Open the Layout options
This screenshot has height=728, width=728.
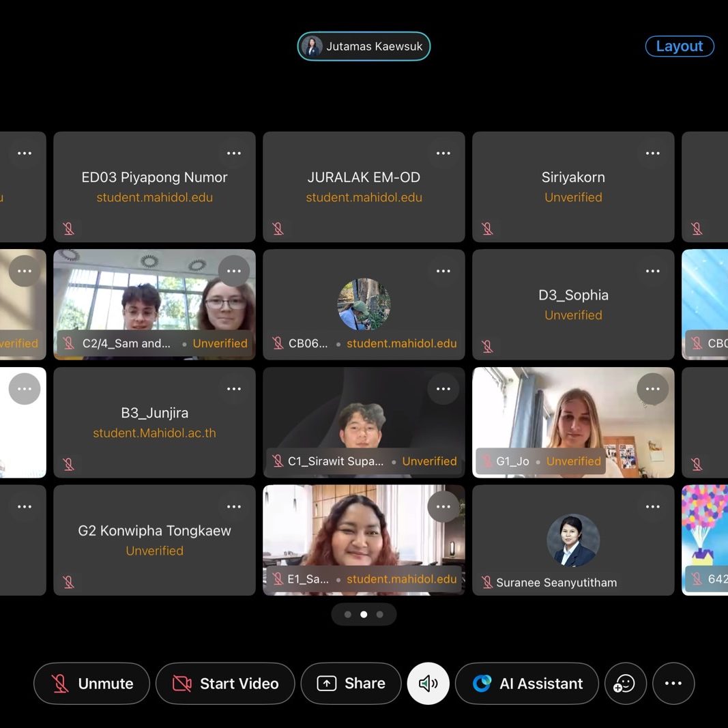679,46
